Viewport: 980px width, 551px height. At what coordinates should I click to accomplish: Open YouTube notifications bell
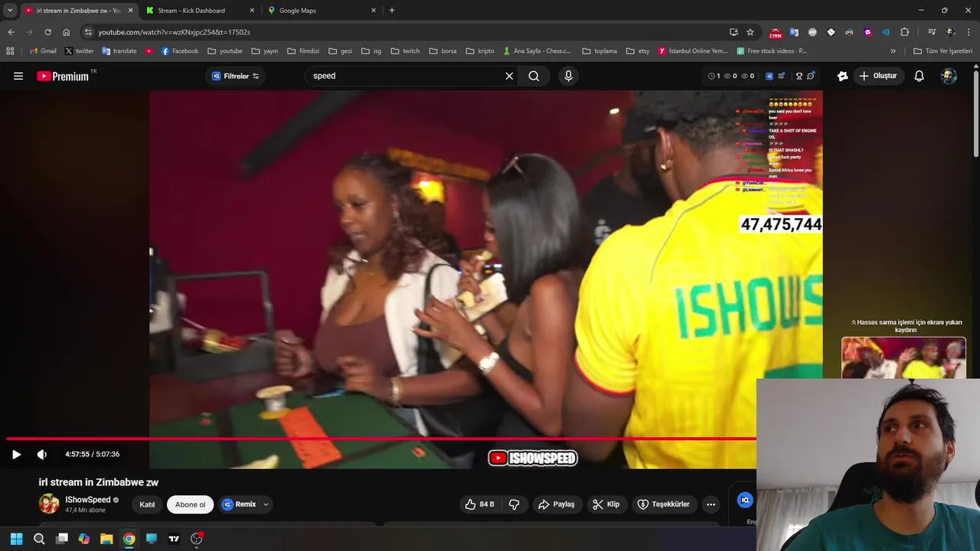pyautogui.click(x=920, y=76)
